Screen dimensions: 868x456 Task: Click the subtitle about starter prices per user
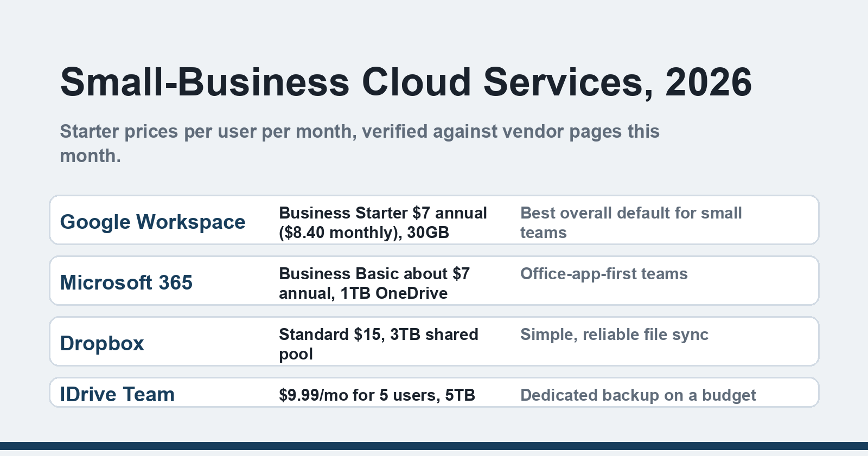pyautogui.click(x=360, y=144)
